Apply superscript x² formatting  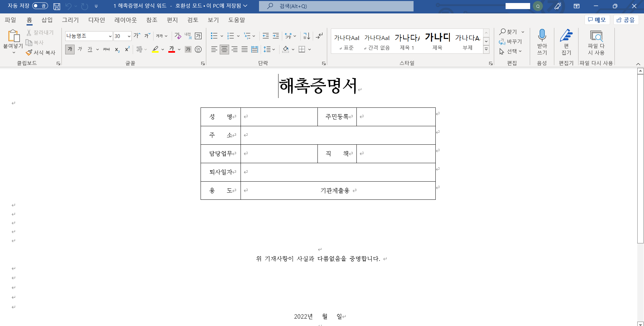coord(127,49)
